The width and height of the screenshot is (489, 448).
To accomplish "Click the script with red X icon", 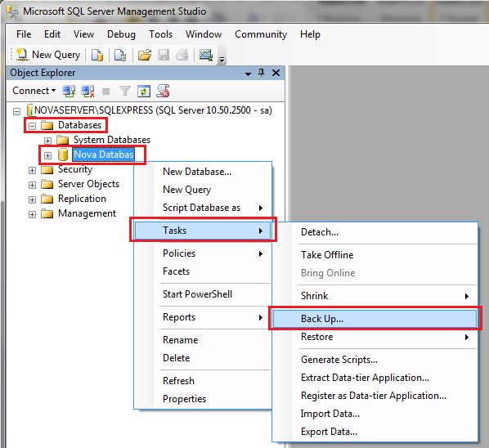I will pyautogui.click(x=163, y=91).
